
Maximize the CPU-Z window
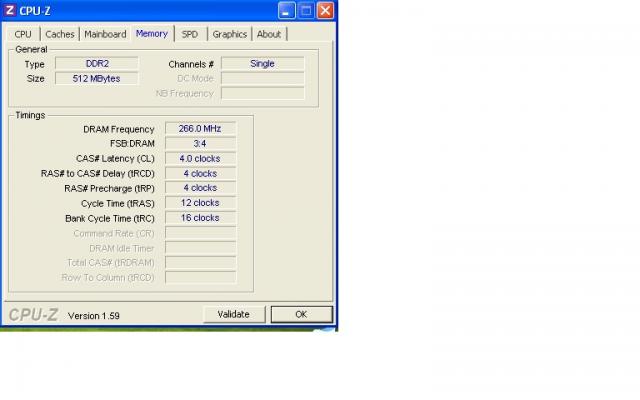[306, 11]
